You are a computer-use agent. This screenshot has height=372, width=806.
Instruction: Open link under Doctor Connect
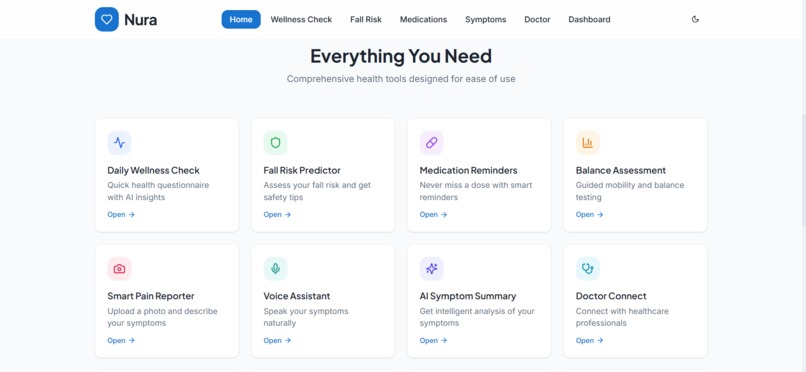point(589,341)
